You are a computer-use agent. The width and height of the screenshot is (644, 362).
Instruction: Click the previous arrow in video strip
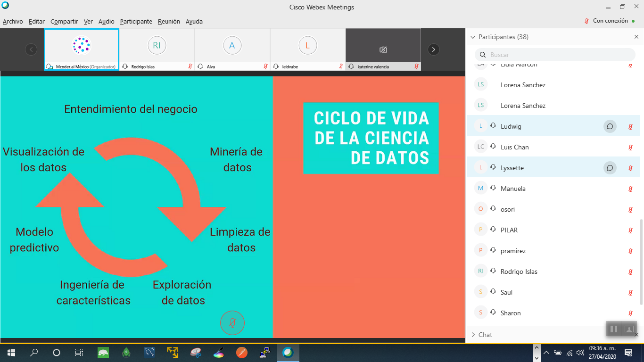click(31, 49)
